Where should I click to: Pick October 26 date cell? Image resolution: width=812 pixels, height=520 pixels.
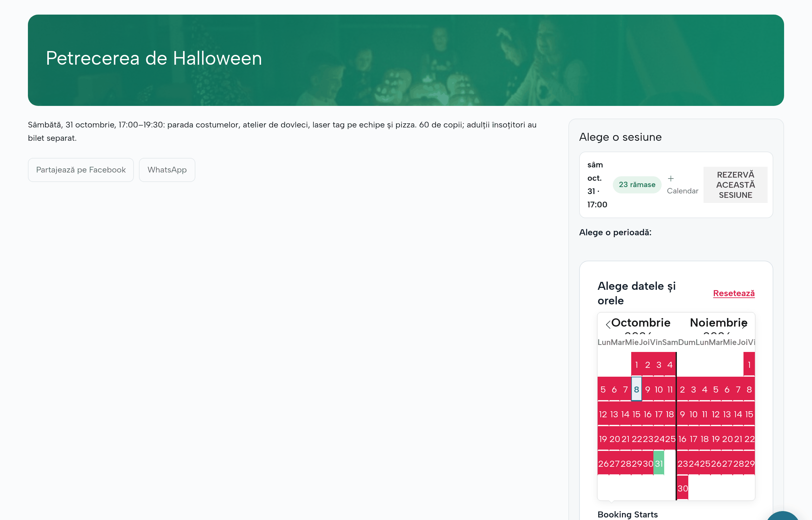(x=603, y=463)
